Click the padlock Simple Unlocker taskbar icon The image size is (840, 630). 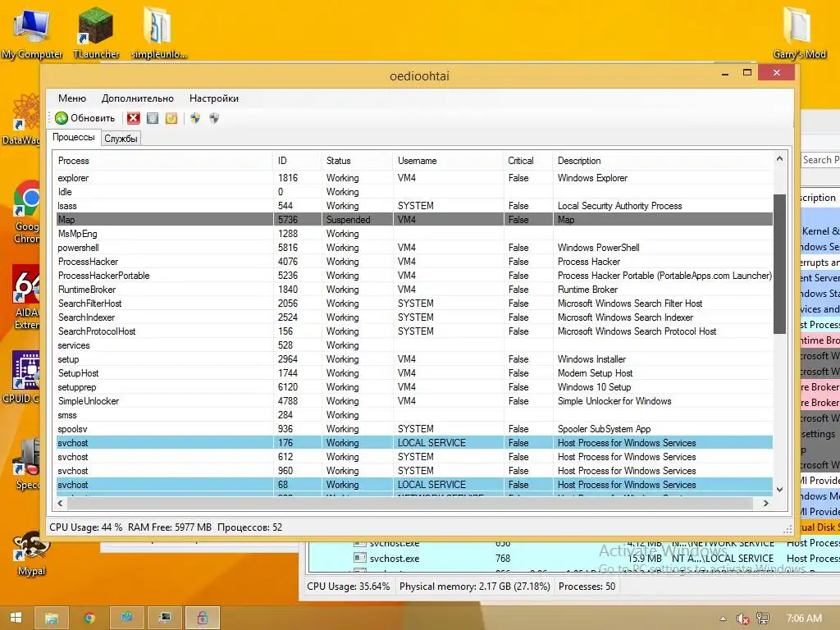(x=202, y=618)
